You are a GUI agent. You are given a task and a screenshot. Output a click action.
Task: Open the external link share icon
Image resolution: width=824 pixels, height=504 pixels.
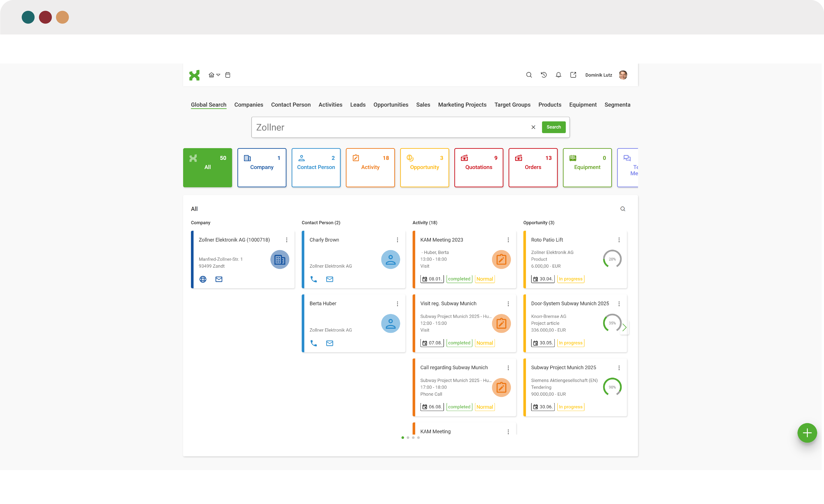point(573,75)
